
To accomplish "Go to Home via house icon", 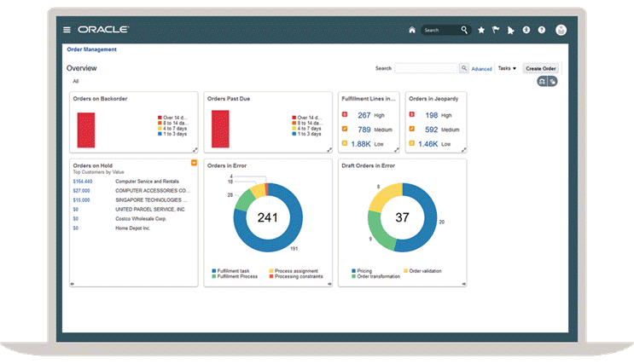I will 412,30.
